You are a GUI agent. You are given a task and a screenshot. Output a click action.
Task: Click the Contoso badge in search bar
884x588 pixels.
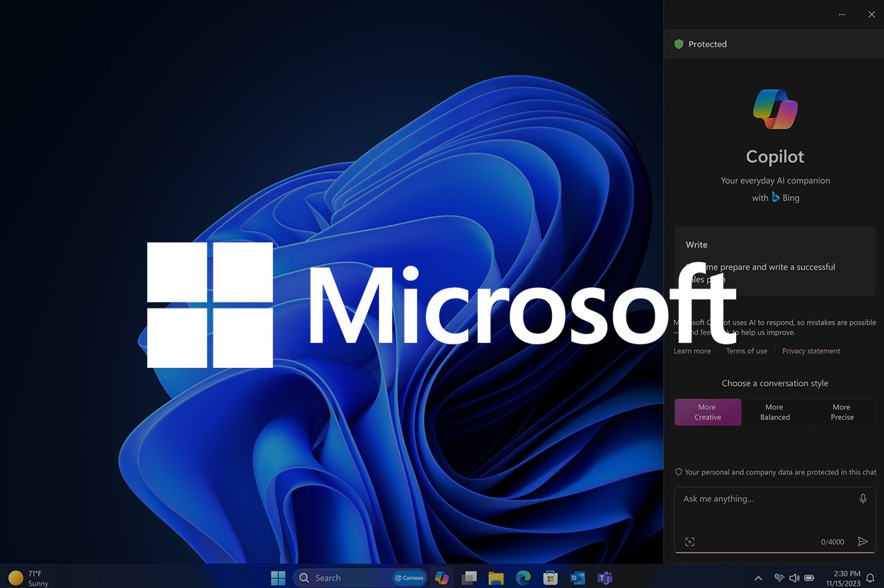point(409,578)
